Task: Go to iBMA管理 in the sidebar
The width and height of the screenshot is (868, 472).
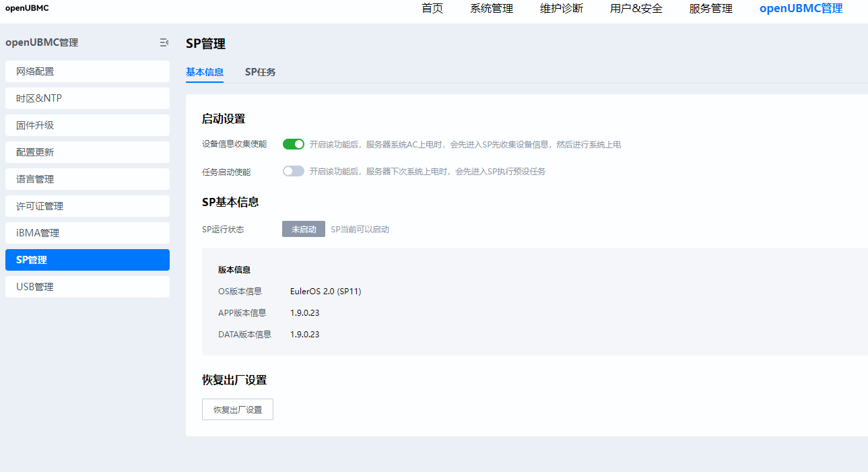Action: coord(88,233)
